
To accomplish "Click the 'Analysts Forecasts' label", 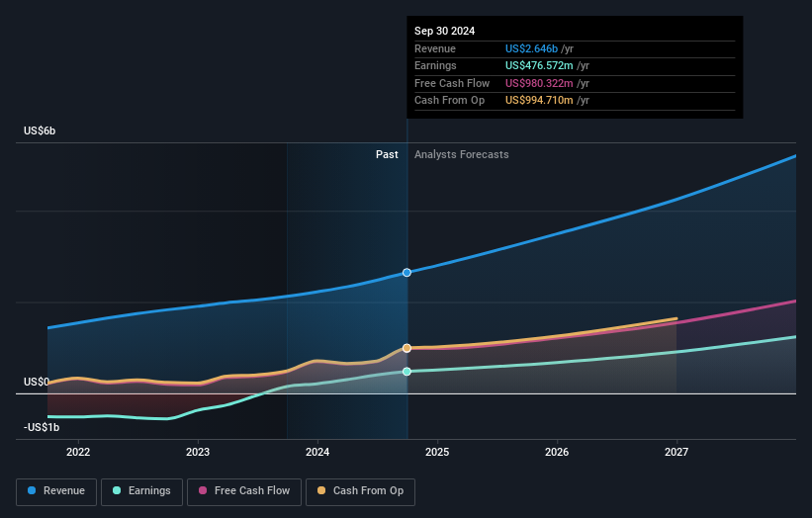I will [x=462, y=155].
